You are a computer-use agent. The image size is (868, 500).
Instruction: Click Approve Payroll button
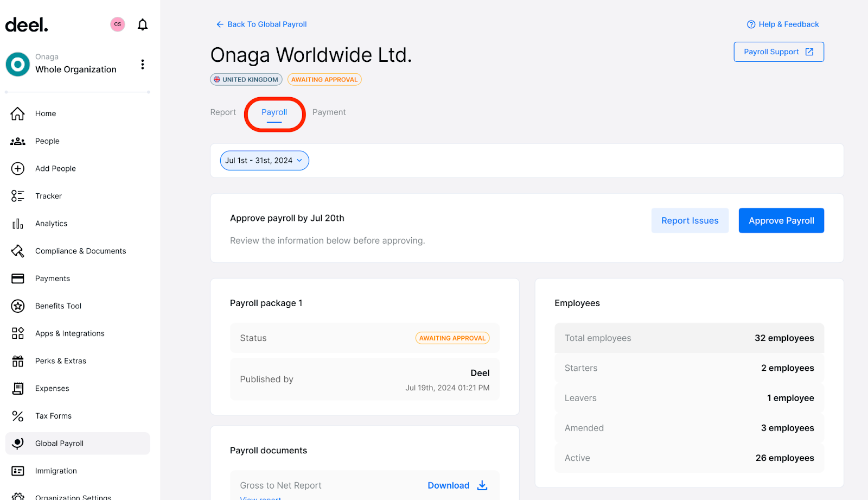781,220
